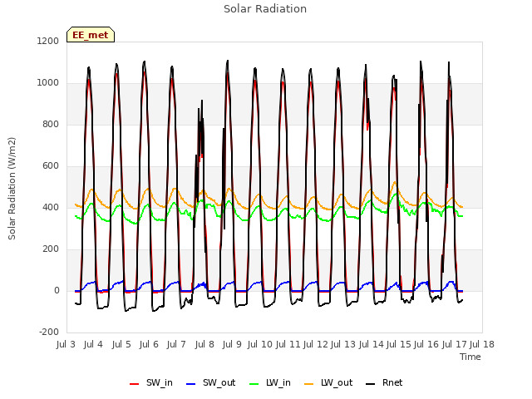Click the Jul 18 x-axis tick label
The width and height of the screenshot is (532, 399).
click(x=482, y=344)
